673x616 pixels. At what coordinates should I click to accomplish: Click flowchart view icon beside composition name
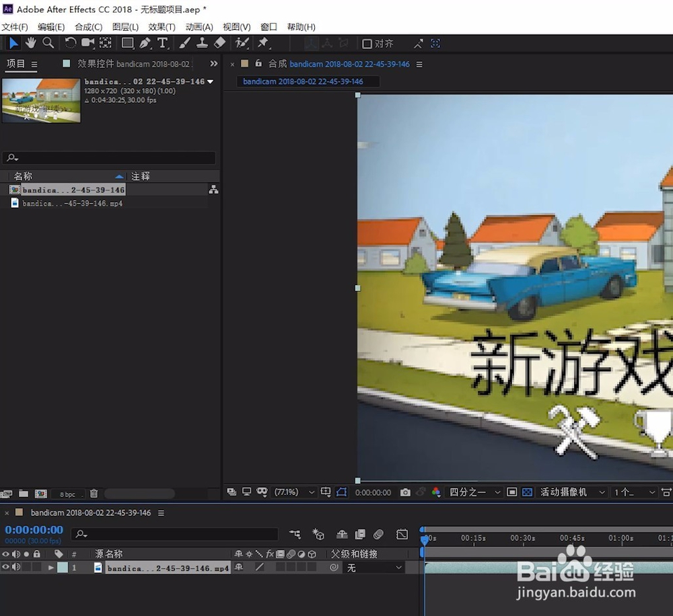point(213,190)
